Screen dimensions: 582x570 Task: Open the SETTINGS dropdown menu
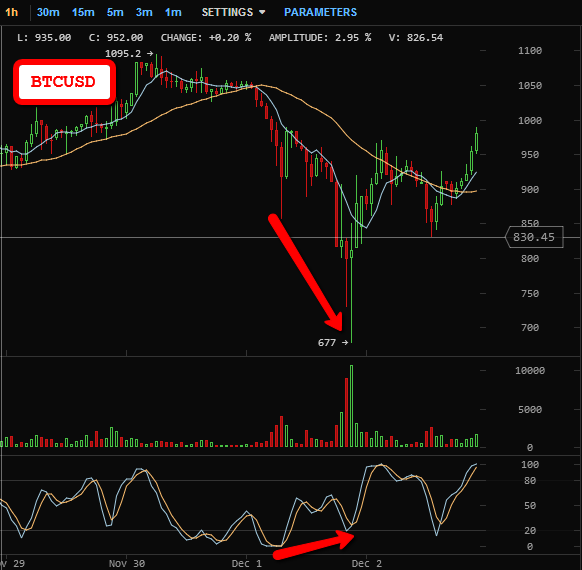coord(233,12)
